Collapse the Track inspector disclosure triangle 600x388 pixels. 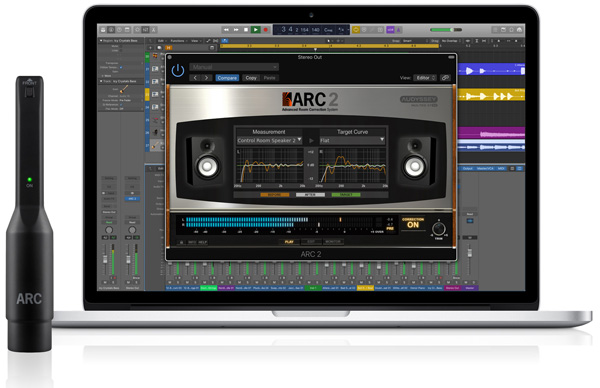tap(101, 82)
